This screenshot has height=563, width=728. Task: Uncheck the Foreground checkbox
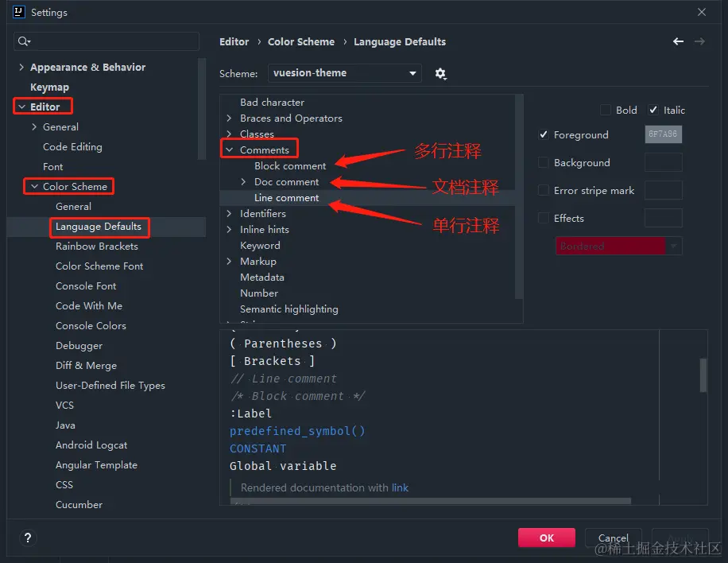(x=543, y=134)
